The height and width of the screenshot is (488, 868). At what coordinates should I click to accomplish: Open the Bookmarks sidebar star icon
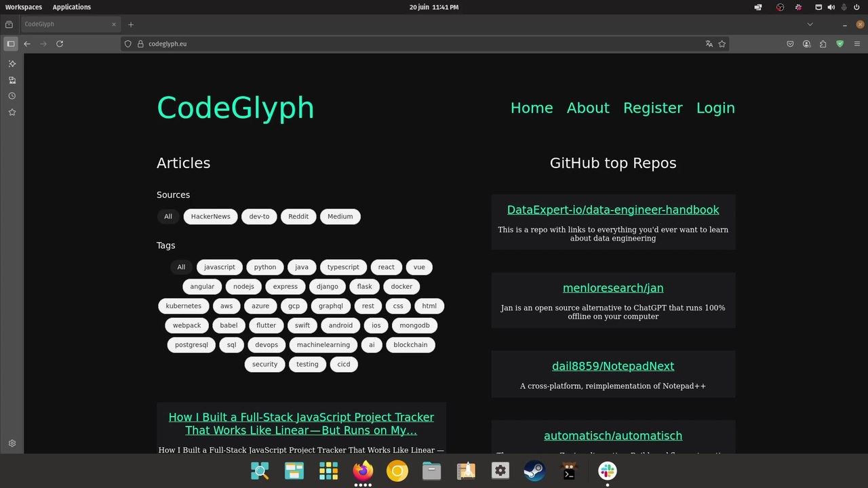[12, 113]
